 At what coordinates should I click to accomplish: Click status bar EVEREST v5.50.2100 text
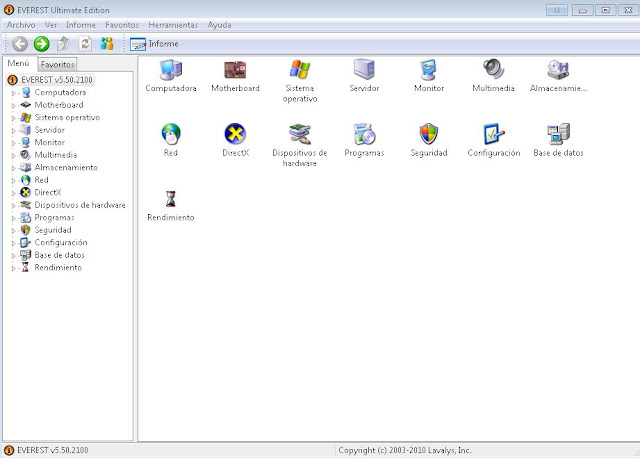click(53, 450)
